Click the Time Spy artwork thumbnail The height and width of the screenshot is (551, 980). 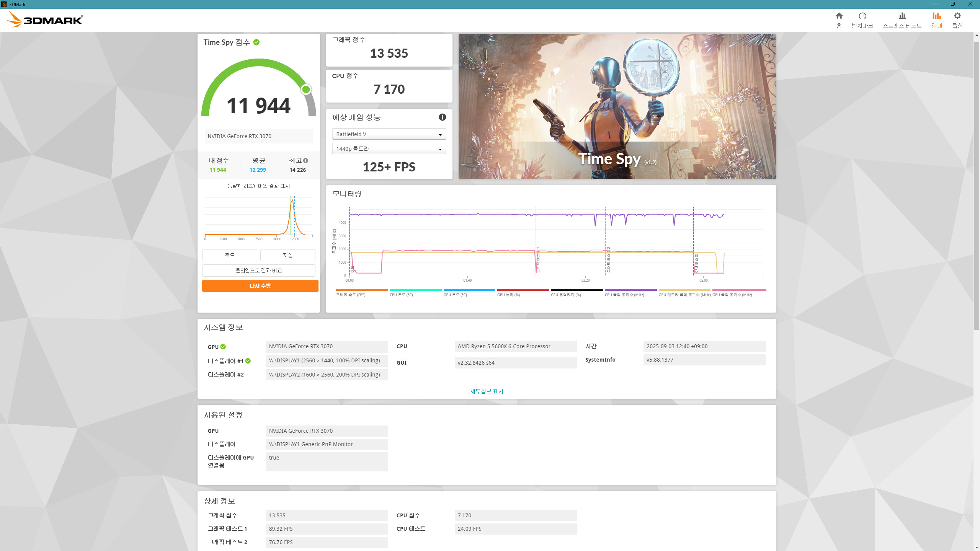(x=617, y=106)
